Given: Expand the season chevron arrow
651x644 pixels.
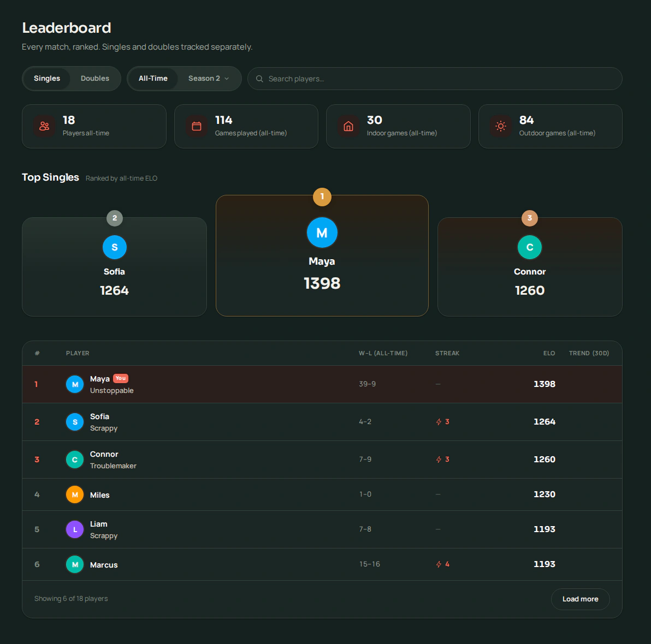Looking at the screenshot, I should coord(227,79).
